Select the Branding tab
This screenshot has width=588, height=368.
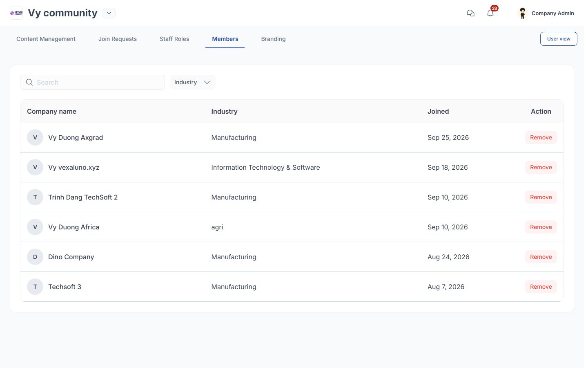(x=273, y=39)
